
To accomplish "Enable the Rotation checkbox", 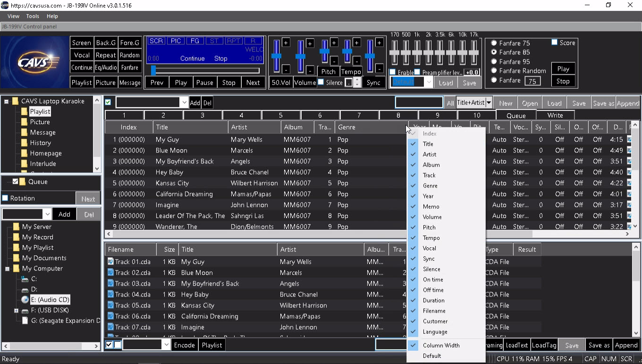I will point(5,198).
